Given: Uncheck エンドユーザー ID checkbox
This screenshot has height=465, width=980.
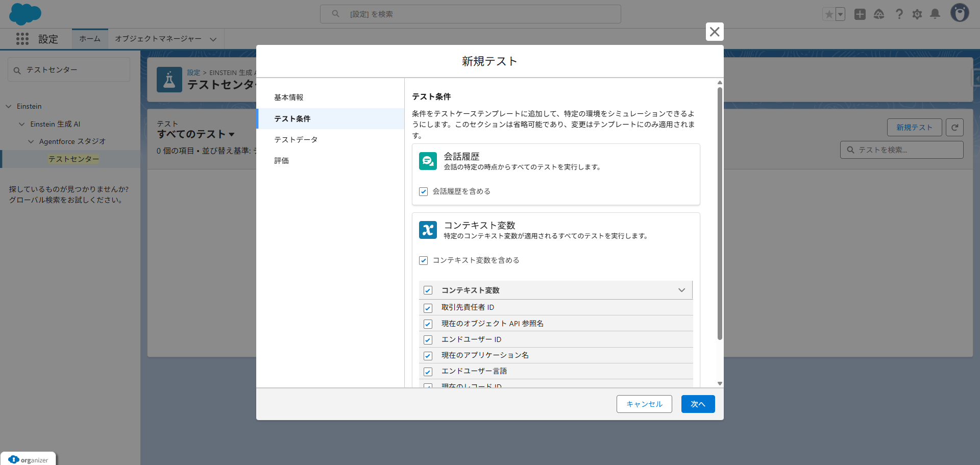Looking at the screenshot, I should (x=428, y=340).
